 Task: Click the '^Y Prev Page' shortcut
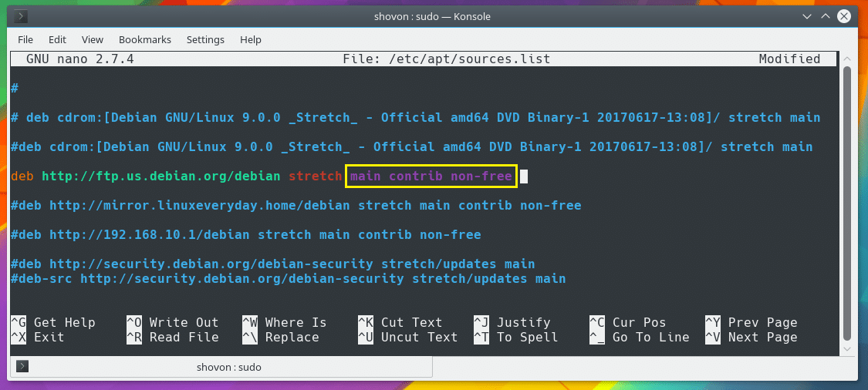pyautogui.click(x=751, y=322)
